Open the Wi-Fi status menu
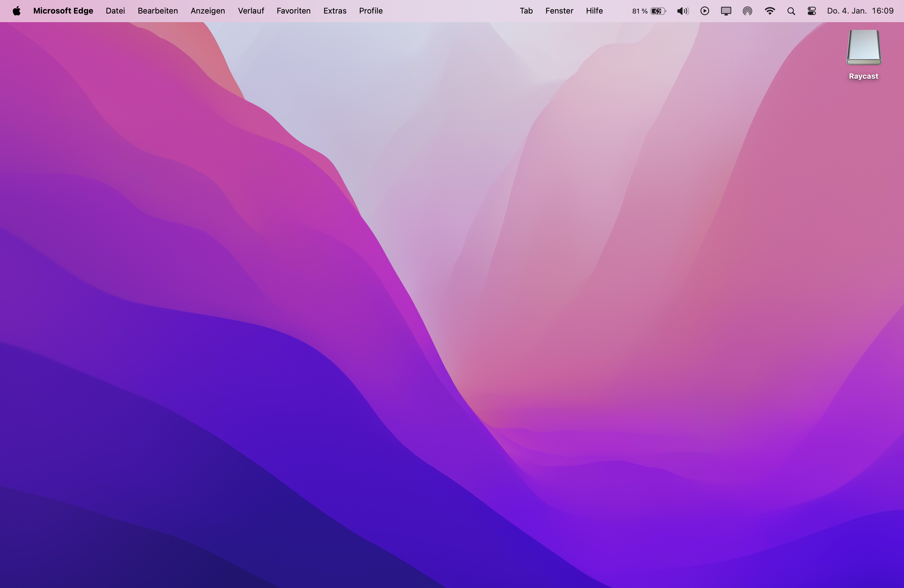This screenshot has width=904, height=588. pos(770,11)
